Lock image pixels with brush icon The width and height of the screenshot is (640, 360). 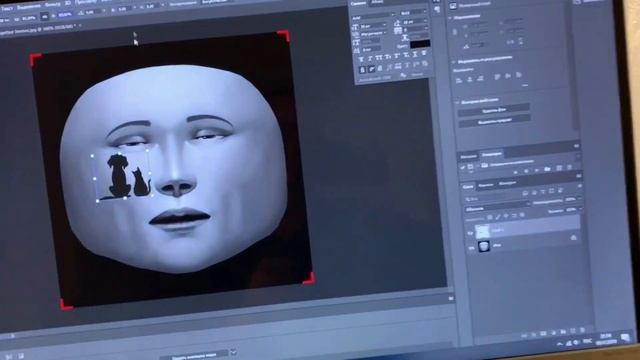click(x=498, y=217)
